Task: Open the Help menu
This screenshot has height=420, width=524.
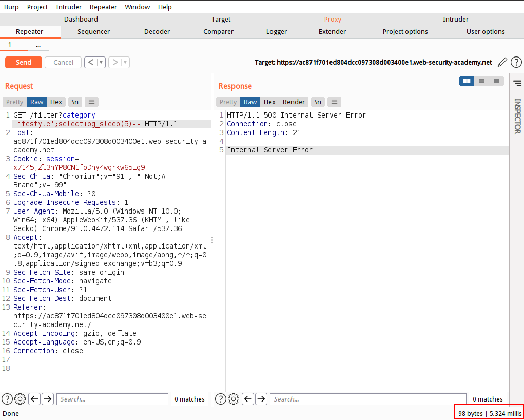Action: (165, 7)
